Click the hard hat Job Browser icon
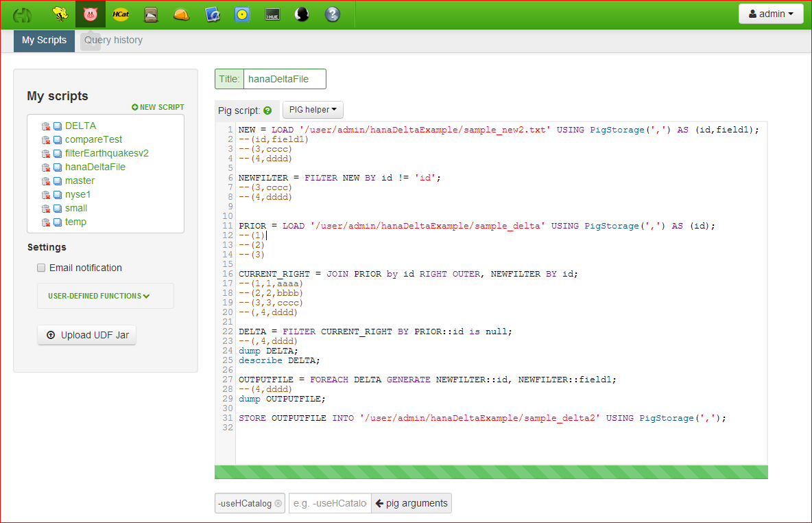The width and height of the screenshot is (812, 523). (x=181, y=14)
